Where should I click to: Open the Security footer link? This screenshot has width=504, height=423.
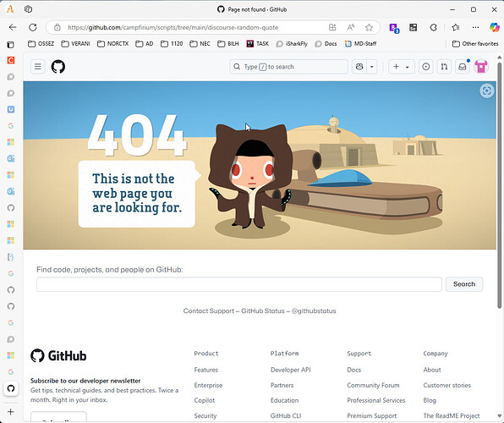[205, 416]
